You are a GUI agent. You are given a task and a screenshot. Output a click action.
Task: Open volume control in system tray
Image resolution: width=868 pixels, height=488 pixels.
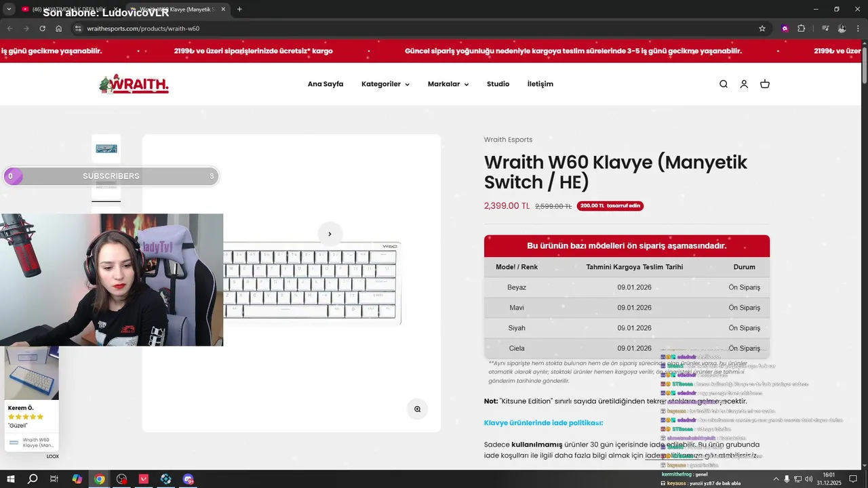tap(808, 479)
